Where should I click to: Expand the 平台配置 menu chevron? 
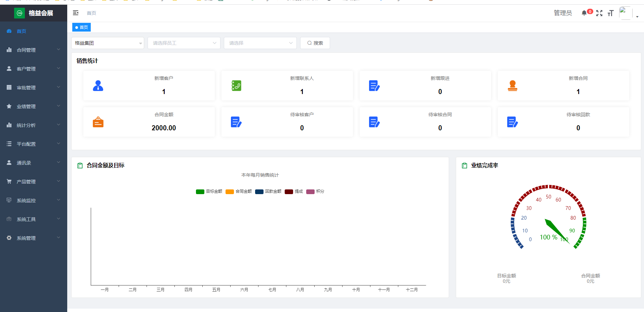(x=58, y=143)
